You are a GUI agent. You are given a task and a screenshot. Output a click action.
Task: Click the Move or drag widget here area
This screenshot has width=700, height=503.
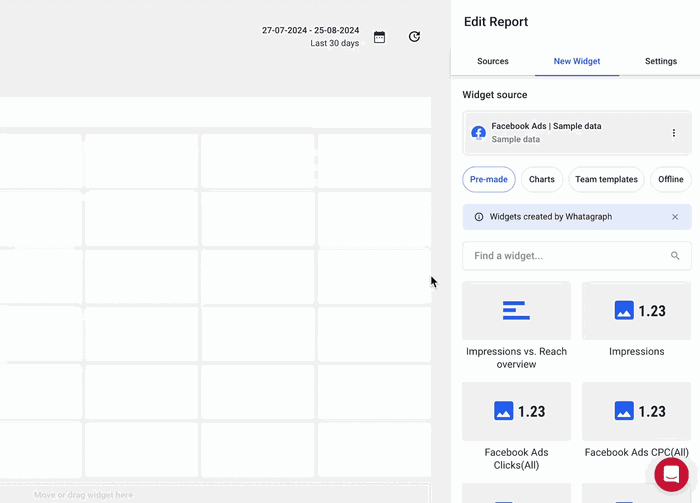click(x=215, y=494)
